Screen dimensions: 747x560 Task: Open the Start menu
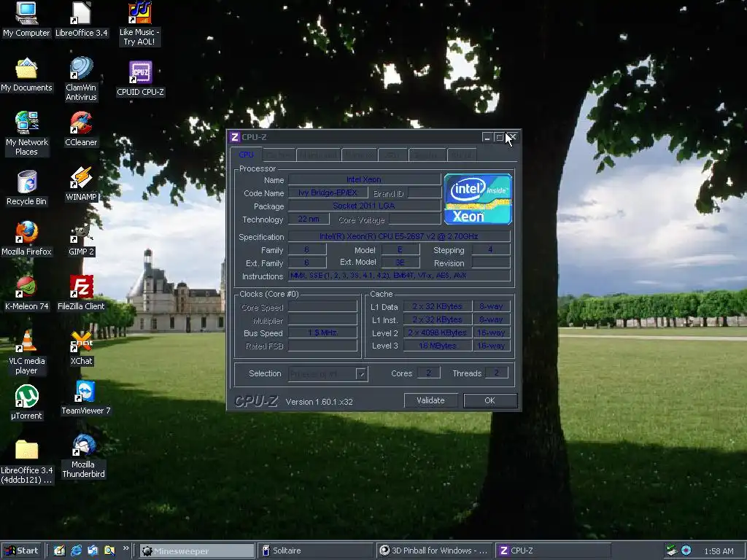pos(23,551)
